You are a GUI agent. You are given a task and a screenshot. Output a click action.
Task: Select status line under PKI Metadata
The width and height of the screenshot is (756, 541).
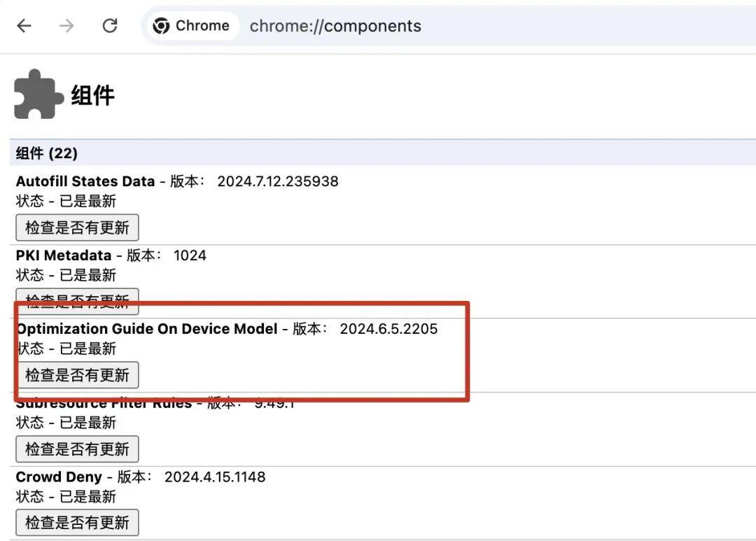pyautogui.click(x=66, y=275)
